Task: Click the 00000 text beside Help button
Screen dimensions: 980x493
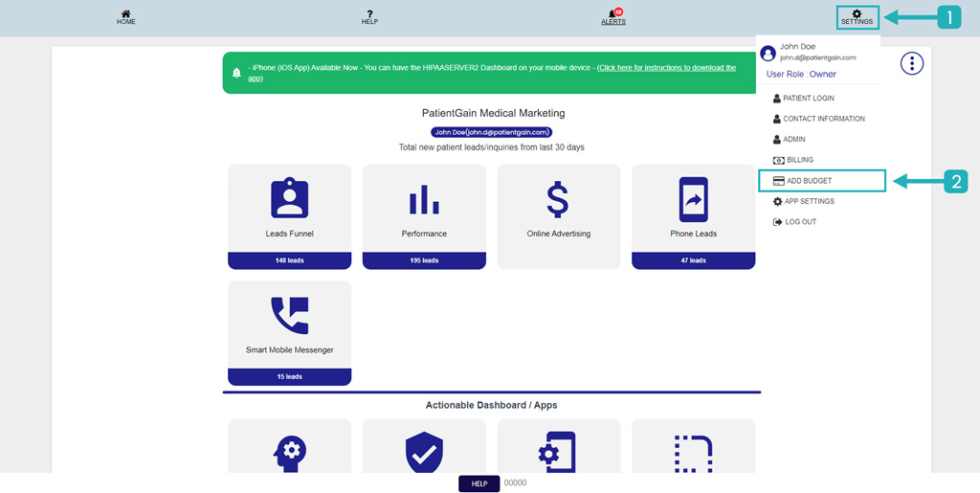Action: click(515, 483)
